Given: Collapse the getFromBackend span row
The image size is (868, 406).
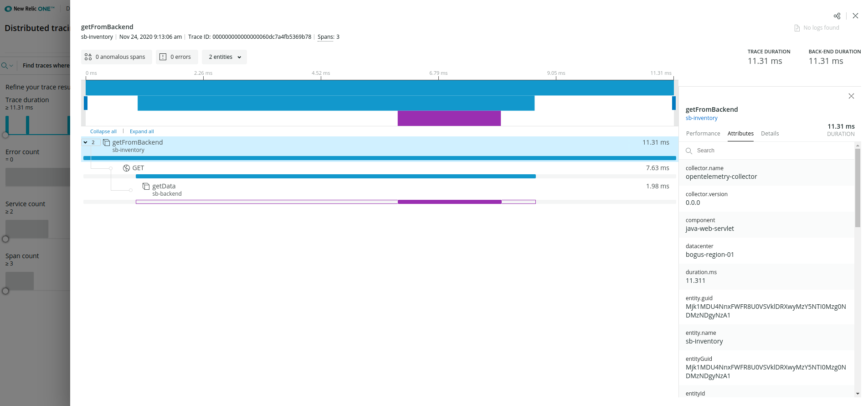Looking at the screenshot, I should tap(85, 142).
